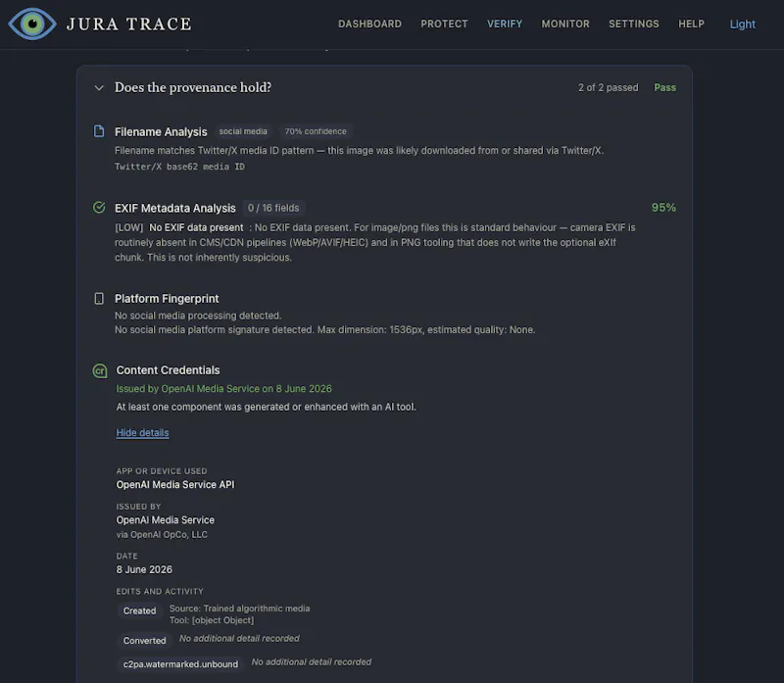Click the Filename Analysis document icon
Screen dimensions: 784x683
click(99, 131)
